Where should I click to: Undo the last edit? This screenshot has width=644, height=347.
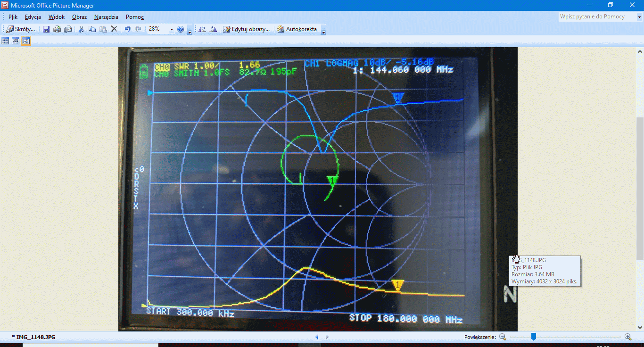click(x=127, y=29)
